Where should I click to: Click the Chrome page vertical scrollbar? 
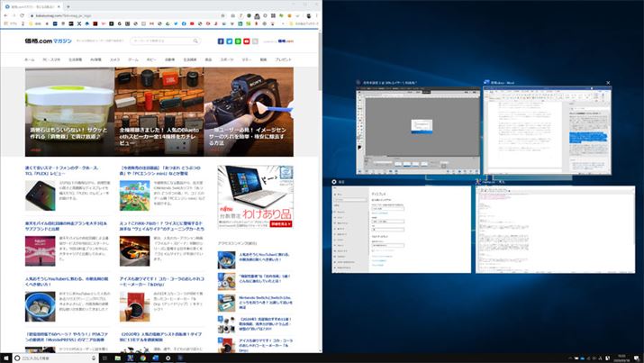pos(319,180)
